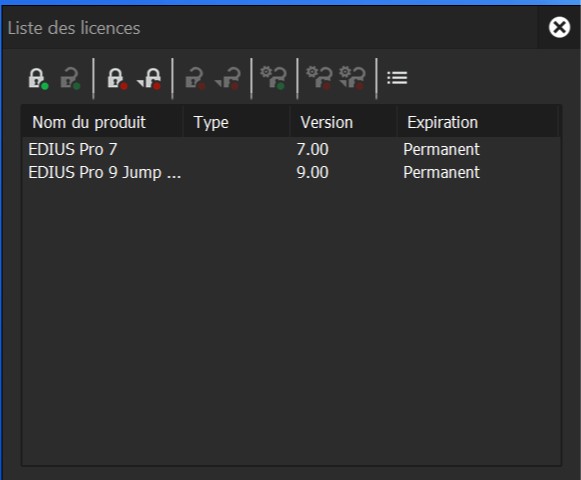The image size is (581, 480).
Task: Click the online deactivation open-lock icon with green dot
Action: [x=70, y=78]
